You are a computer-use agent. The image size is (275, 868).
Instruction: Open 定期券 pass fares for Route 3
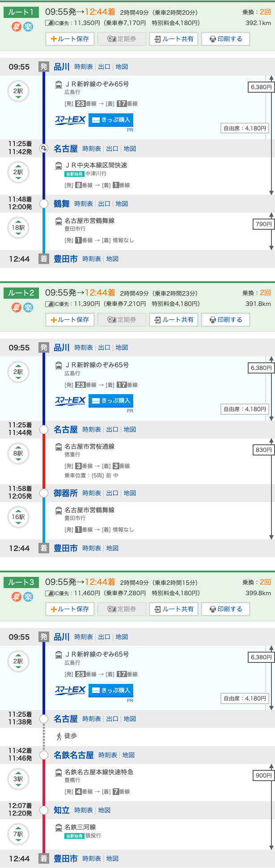click(122, 609)
